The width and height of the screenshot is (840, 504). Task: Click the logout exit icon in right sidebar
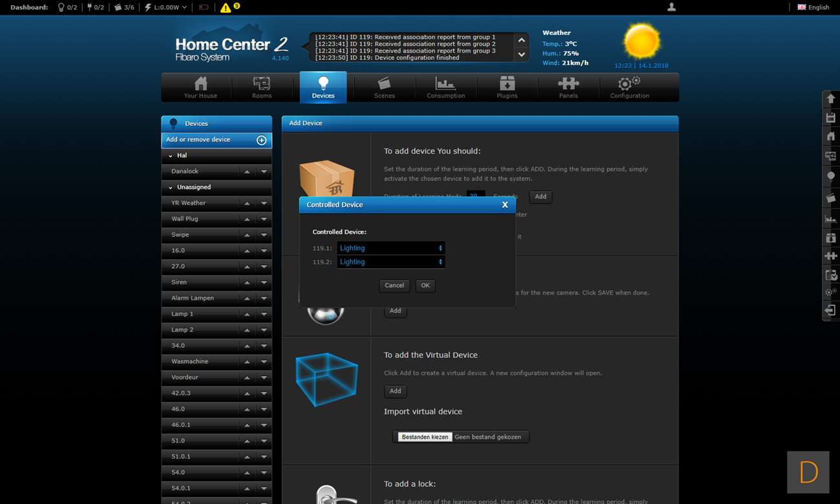tap(831, 311)
